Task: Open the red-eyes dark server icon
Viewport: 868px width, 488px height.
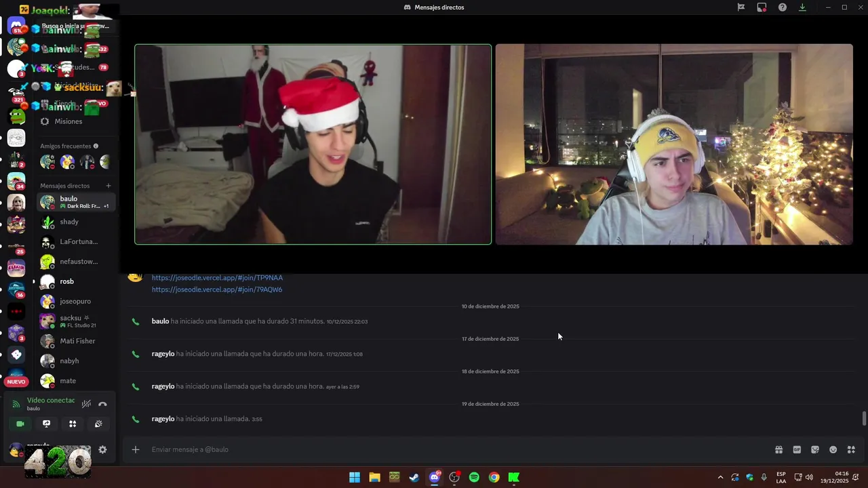Action: [x=16, y=311]
